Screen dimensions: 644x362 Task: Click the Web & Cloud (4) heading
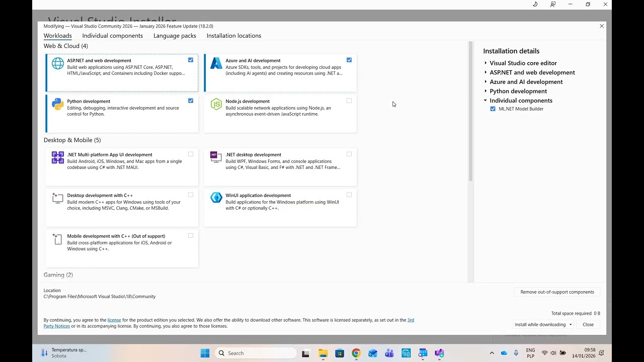pos(66,46)
